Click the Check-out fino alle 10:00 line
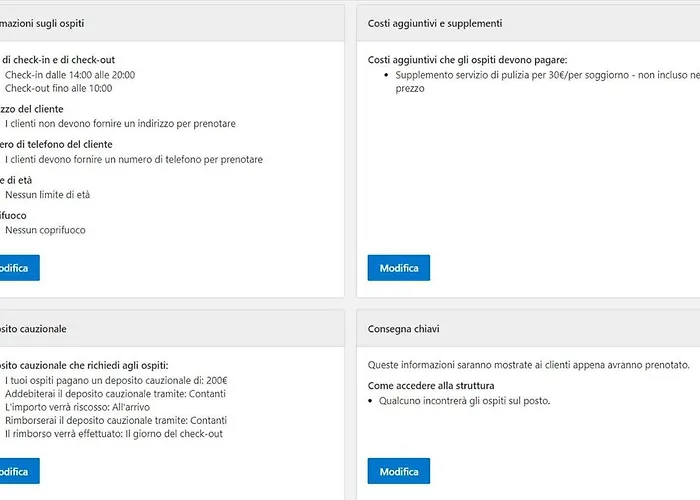Screen dimensions: 700x500 58,88
